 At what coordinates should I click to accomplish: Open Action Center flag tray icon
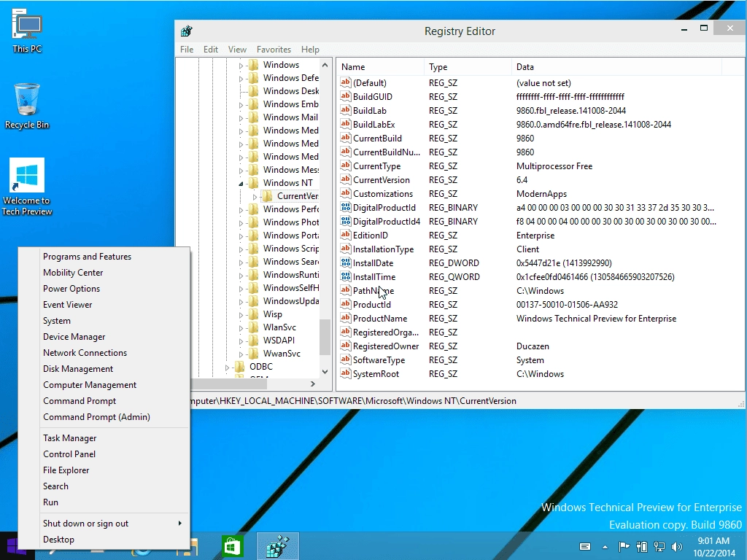point(624,546)
